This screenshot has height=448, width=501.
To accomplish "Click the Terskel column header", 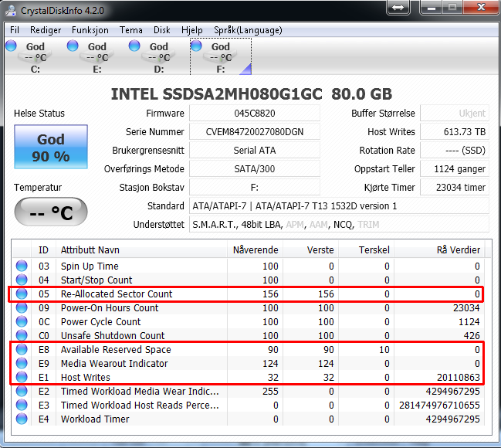I will tap(366, 249).
